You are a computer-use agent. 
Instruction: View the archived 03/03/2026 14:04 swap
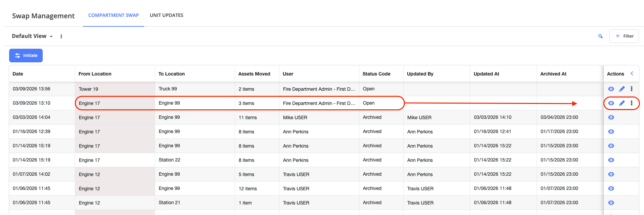[611, 117]
